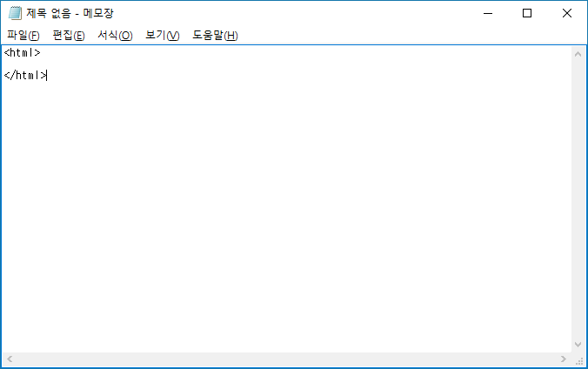Open the 서식(O) menu
588x369 pixels.
tap(115, 36)
